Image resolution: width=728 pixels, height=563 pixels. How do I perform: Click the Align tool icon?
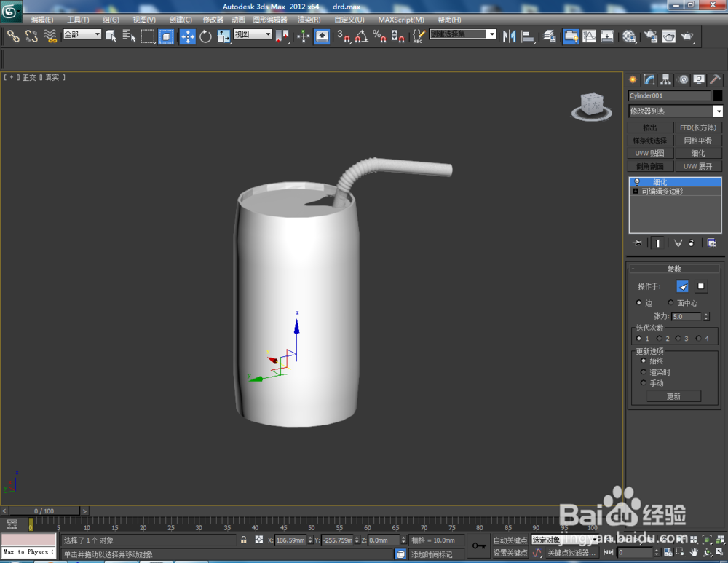tap(527, 36)
